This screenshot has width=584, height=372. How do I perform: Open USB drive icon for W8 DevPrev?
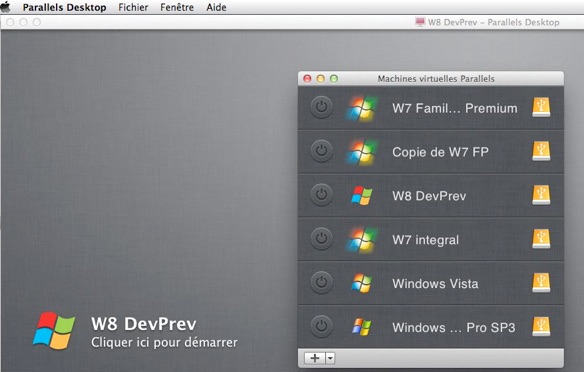pos(541,195)
